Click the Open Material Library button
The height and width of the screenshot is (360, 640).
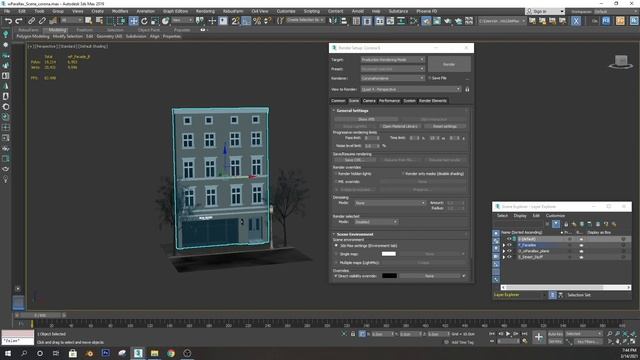click(400, 126)
